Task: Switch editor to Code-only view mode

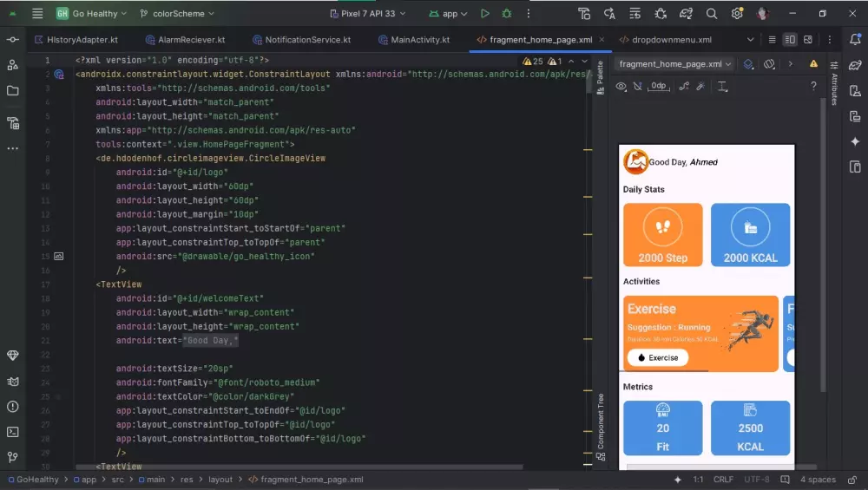Action: [772, 40]
